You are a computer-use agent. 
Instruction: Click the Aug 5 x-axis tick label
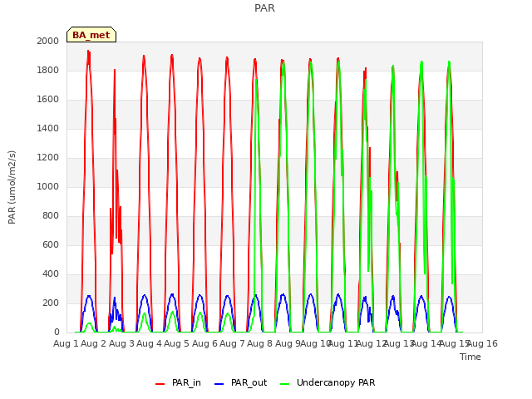click(x=176, y=343)
